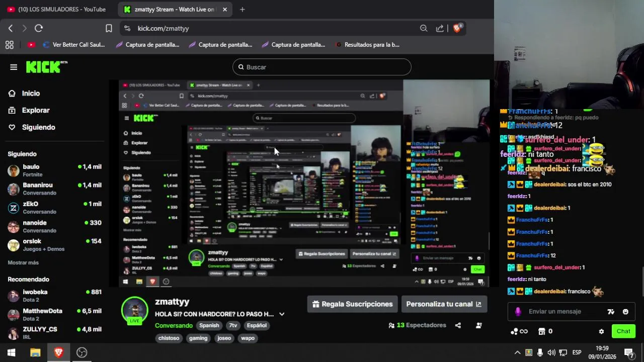Open orslok channel row
Image resolution: width=644 pixels, height=362 pixels.
[x=54, y=245]
